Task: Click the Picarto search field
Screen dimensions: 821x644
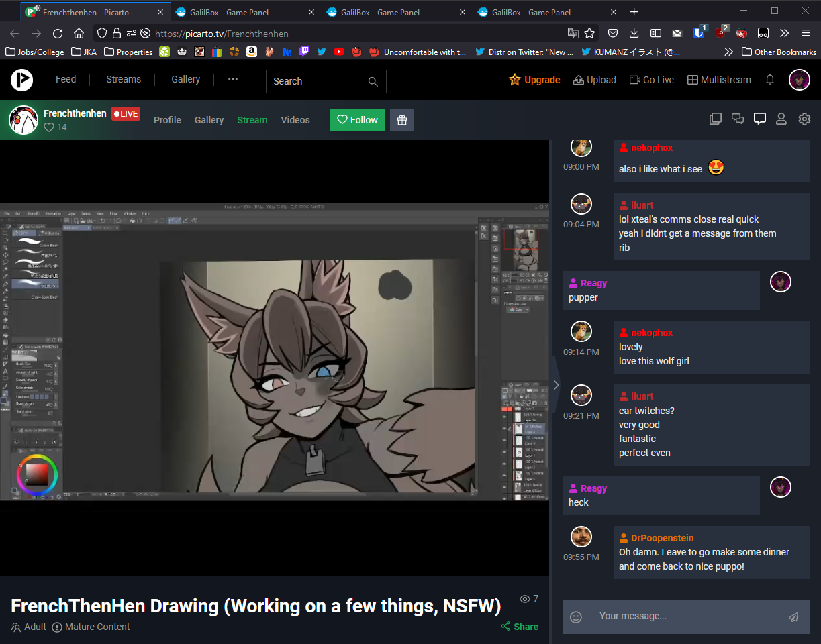Action: 326,81
